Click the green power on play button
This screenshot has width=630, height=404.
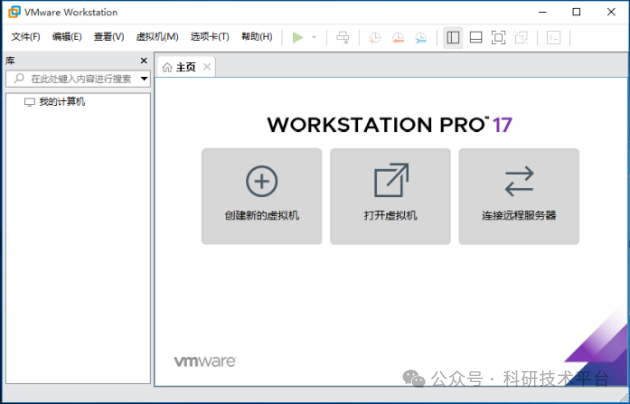[x=298, y=37]
